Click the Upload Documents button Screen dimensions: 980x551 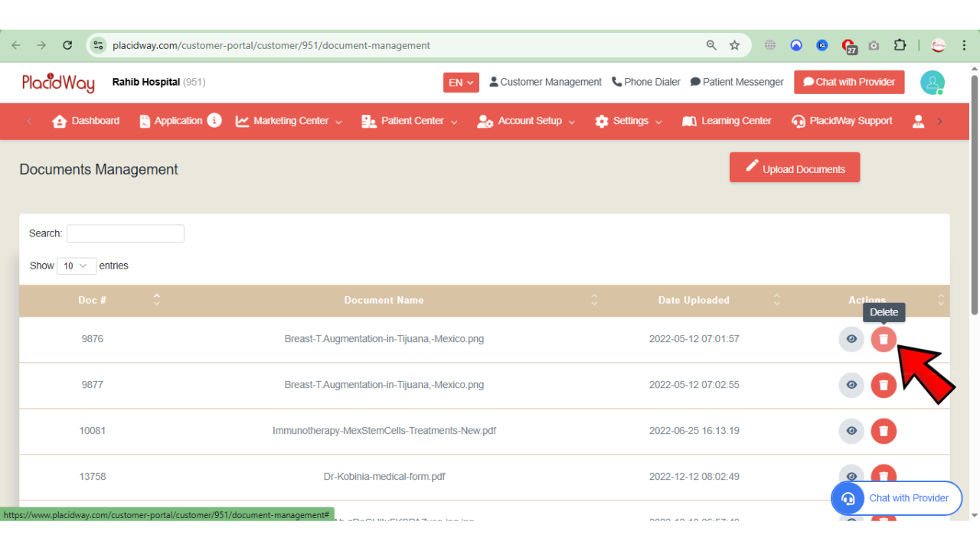click(x=794, y=168)
